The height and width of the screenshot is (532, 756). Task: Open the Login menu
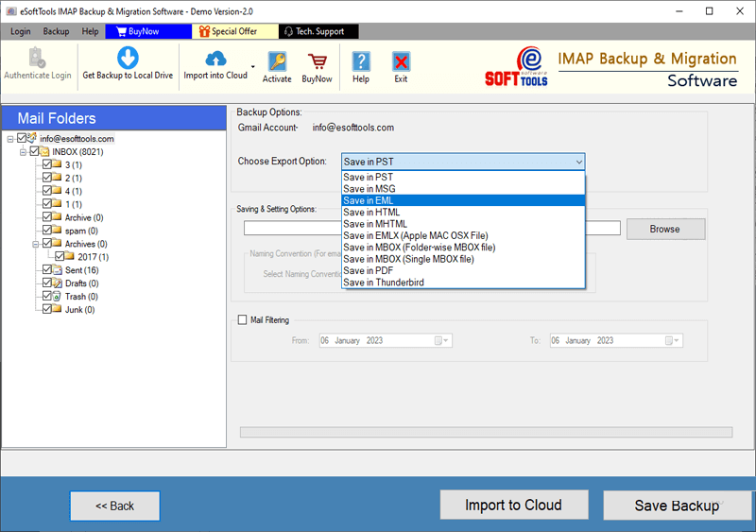pyautogui.click(x=21, y=31)
